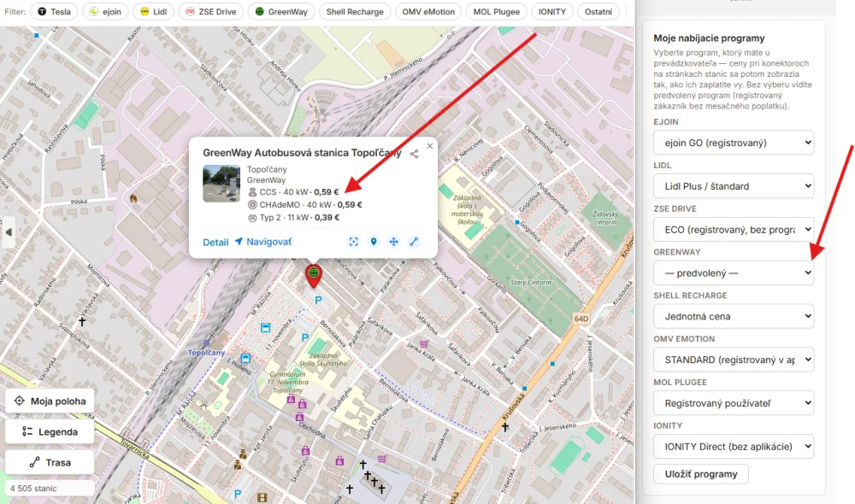Click the focus/center frame icon in popup
The height and width of the screenshot is (504, 855).
(354, 242)
